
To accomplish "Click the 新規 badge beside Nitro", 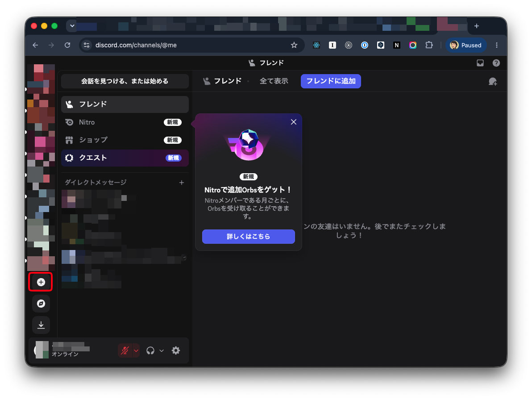I will click(x=172, y=122).
